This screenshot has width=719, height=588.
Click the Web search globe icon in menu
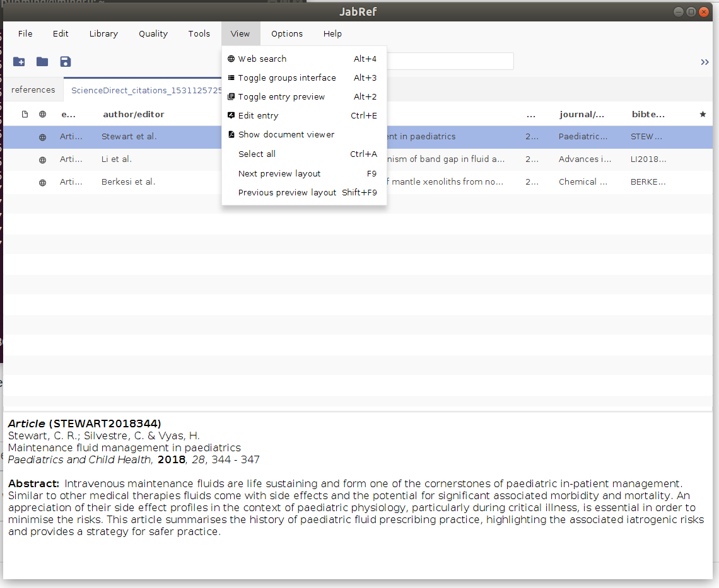pos(231,59)
